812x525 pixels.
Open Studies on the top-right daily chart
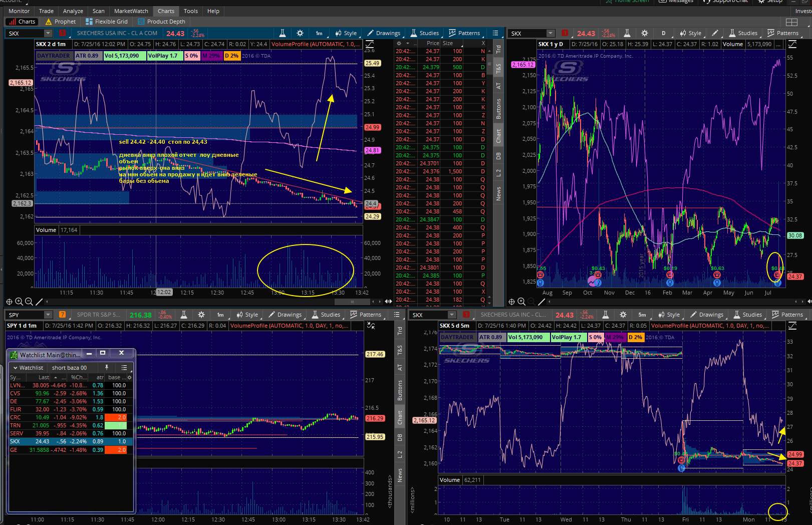click(x=743, y=34)
